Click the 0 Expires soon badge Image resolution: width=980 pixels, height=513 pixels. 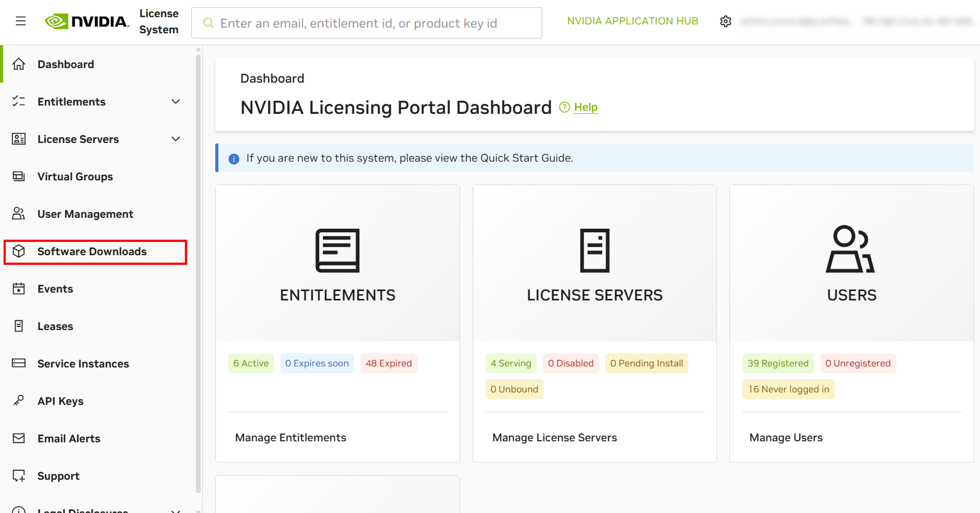click(x=317, y=363)
